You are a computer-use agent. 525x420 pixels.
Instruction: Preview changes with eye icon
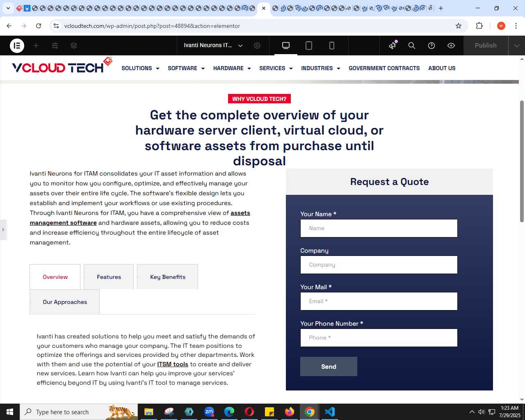(451, 46)
